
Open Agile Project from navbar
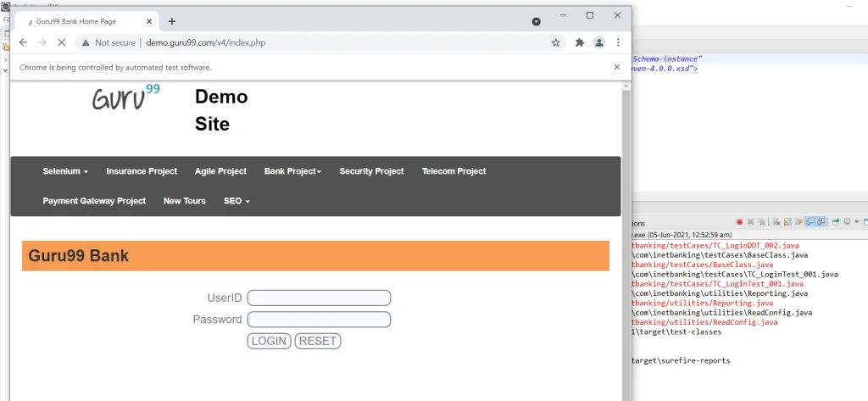coord(220,171)
